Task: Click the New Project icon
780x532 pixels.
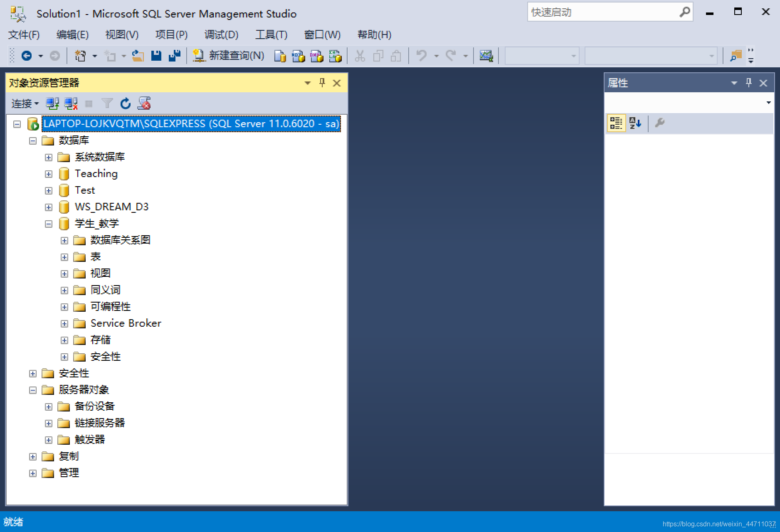Action: (x=80, y=55)
